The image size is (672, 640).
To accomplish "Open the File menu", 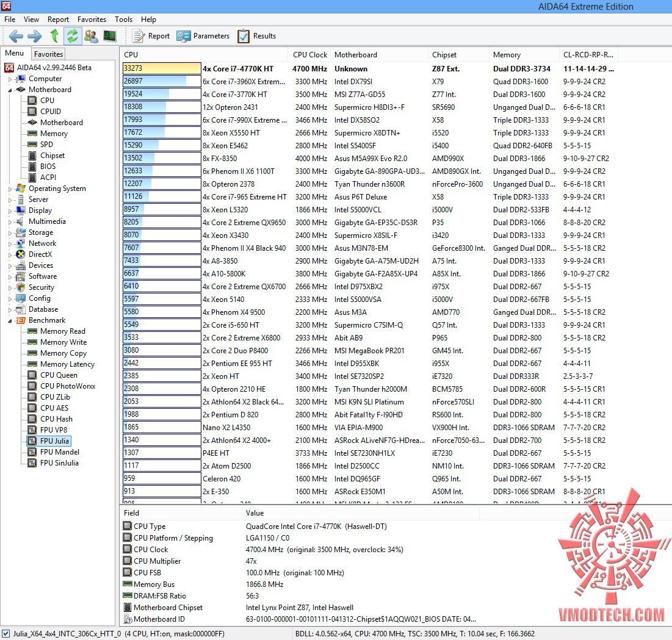I will tap(10, 20).
